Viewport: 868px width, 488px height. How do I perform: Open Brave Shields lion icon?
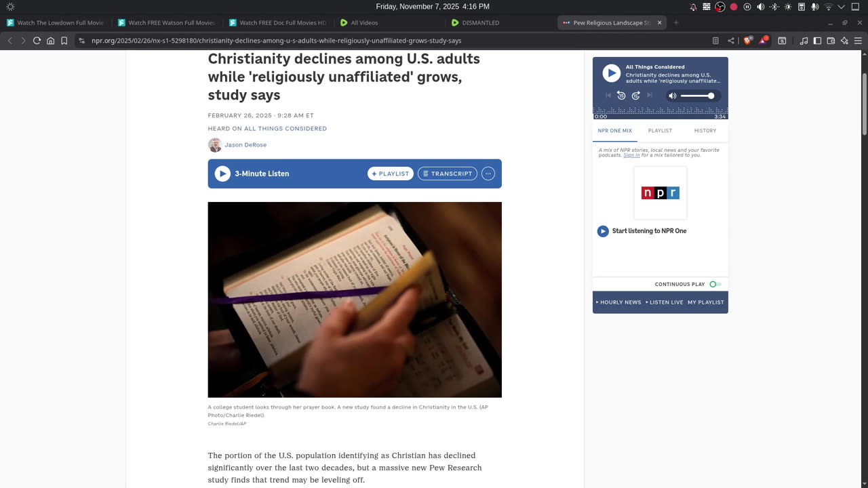748,41
